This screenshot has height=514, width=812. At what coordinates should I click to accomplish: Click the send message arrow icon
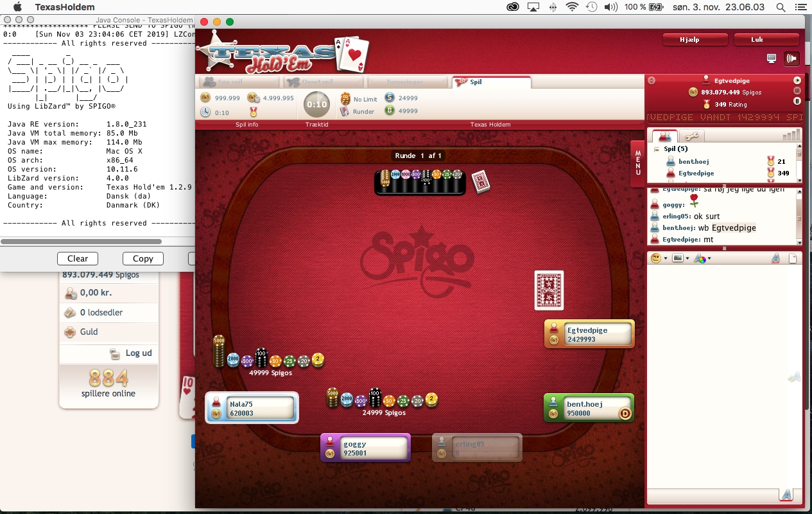point(786,495)
